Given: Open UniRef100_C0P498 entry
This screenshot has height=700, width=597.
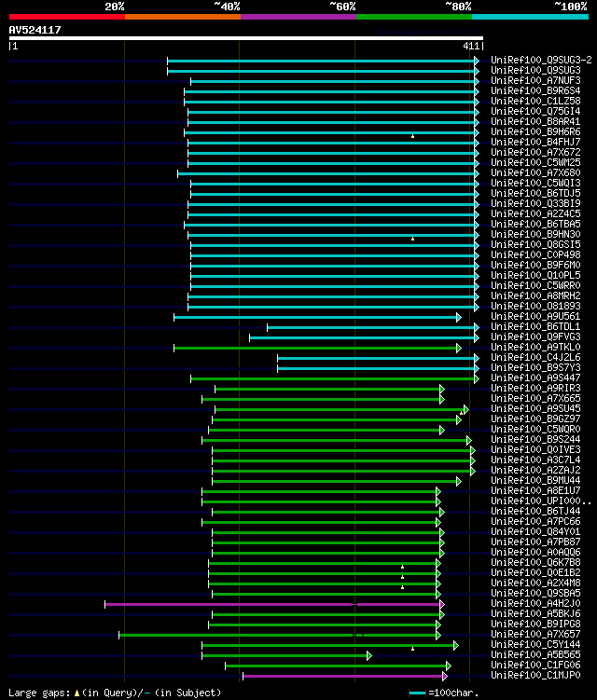Looking at the screenshot, I should tap(535, 254).
